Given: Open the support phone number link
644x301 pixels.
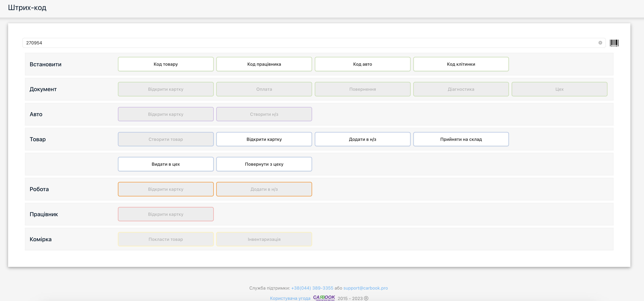Looking at the screenshot, I should pos(312,288).
